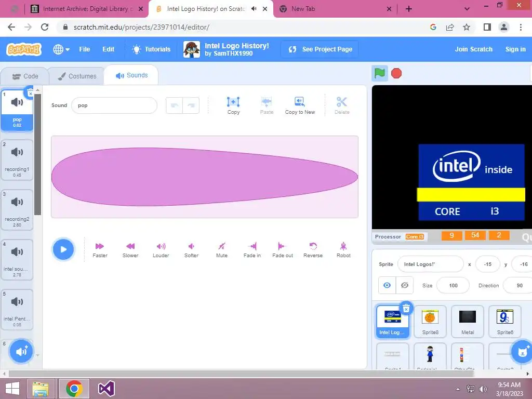Click Join Scratch link
532x399 pixels.
click(474, 49)
